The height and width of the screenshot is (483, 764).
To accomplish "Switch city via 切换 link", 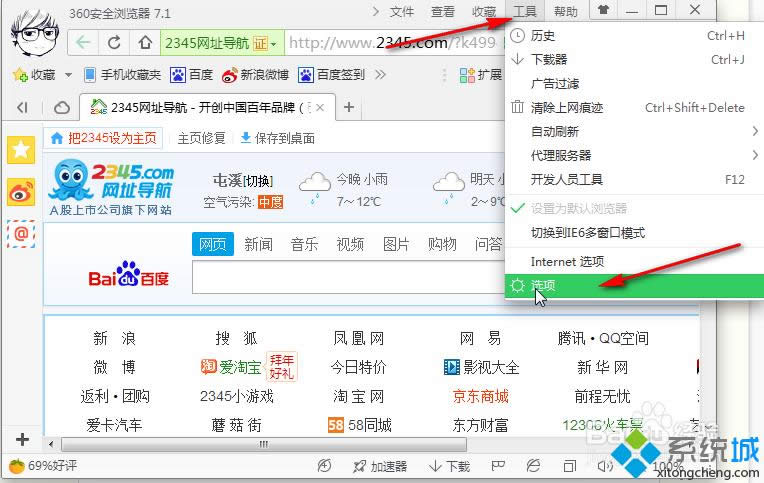I will point(258,181).
